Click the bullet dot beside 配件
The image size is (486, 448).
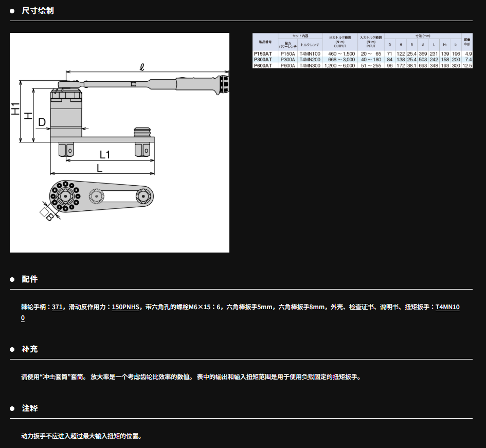pos(12,279)
